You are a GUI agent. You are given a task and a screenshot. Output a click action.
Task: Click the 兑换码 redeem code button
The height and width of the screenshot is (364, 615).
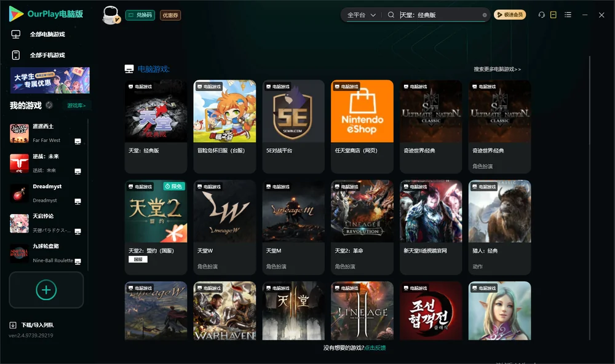(140, 15)
